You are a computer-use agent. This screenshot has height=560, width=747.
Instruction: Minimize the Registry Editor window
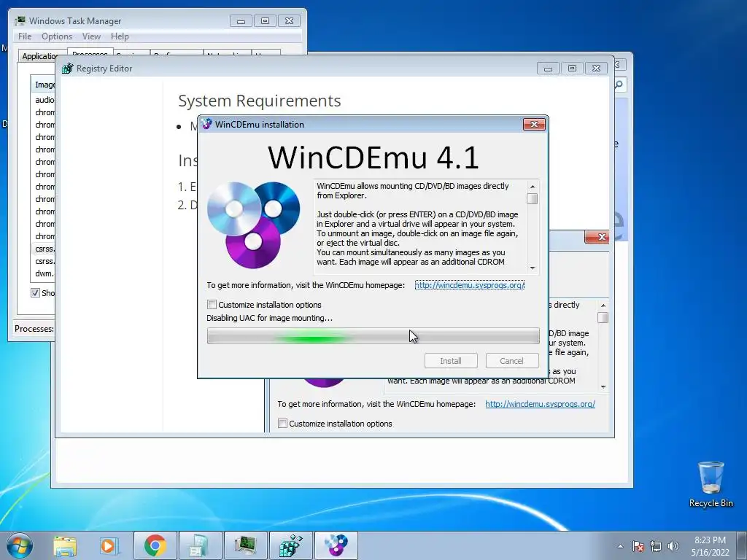548,69
